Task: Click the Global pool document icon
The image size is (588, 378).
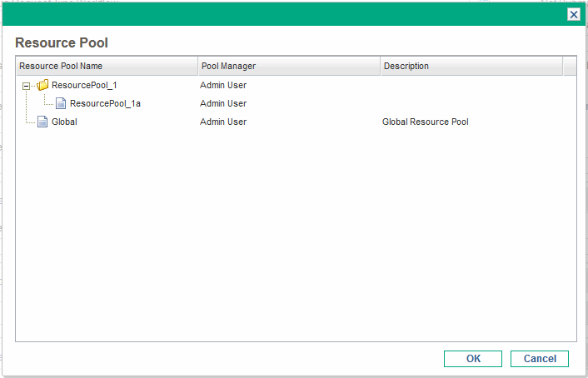Action: 42,122
